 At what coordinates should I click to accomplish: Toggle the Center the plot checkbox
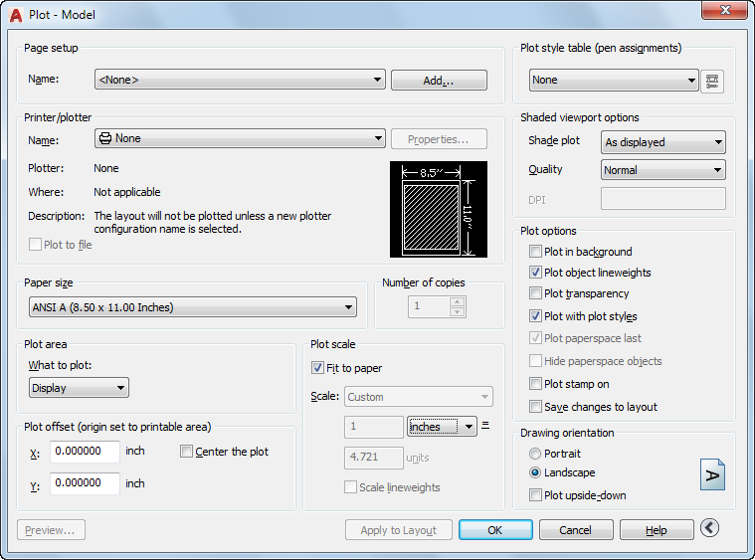tap(187, 452)
